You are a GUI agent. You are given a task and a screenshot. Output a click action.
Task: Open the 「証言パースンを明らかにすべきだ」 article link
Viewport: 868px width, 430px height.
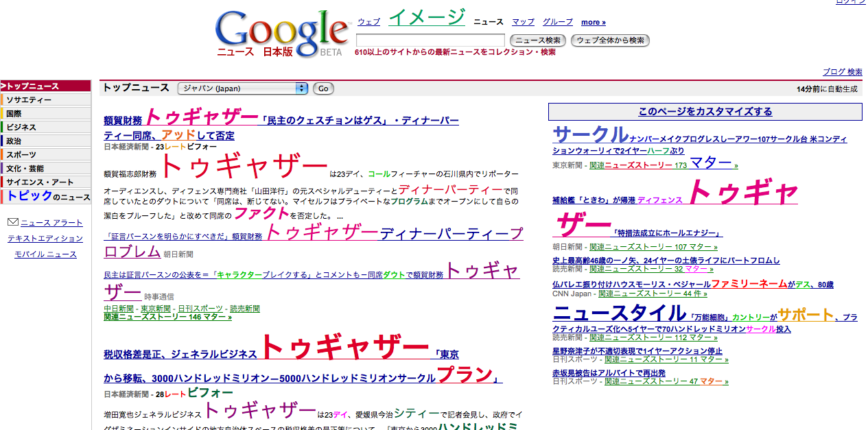pyautogui.click(x=314, y=242)
